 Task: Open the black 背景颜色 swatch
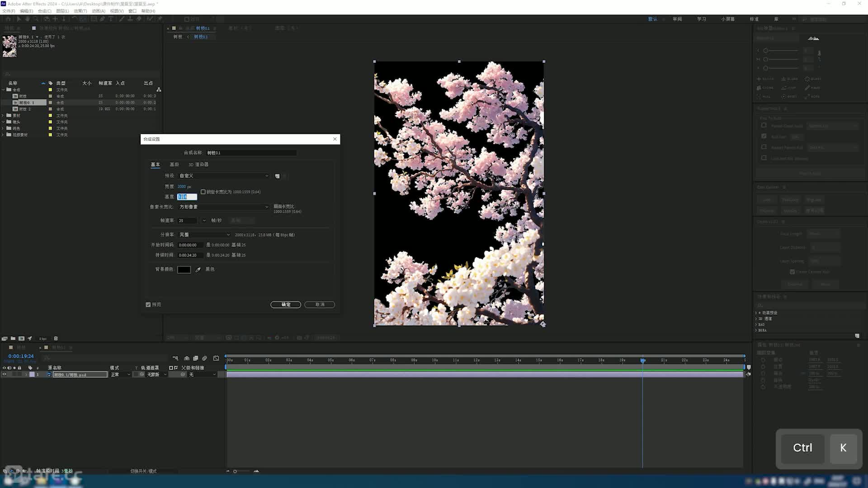184,270
